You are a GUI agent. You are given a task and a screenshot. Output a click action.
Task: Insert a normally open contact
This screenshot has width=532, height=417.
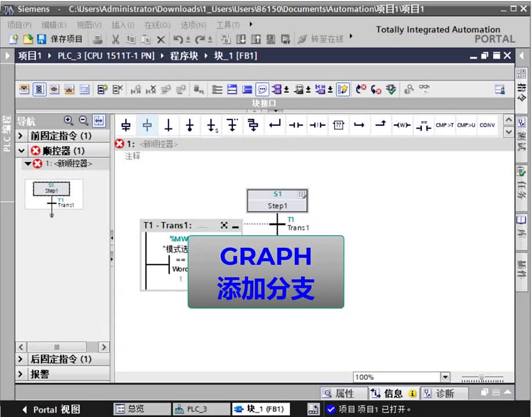(296, 126)
